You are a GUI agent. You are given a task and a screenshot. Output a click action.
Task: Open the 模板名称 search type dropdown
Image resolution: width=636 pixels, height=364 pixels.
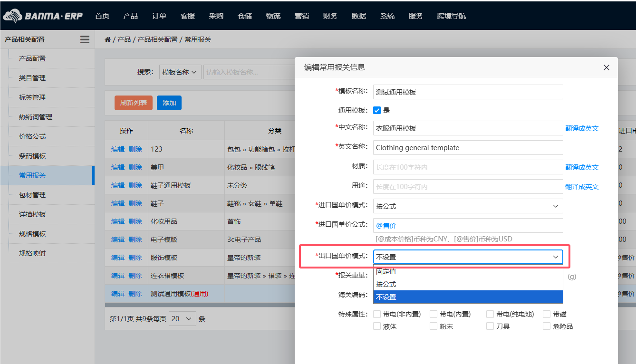(x=180, y=72)
